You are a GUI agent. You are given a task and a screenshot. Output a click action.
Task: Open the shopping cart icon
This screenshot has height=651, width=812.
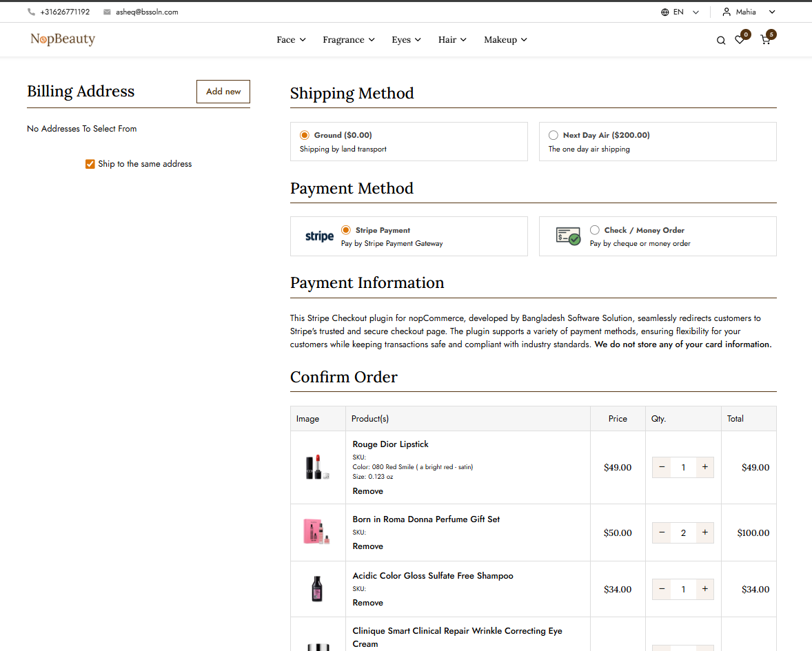tap(765, 40)
